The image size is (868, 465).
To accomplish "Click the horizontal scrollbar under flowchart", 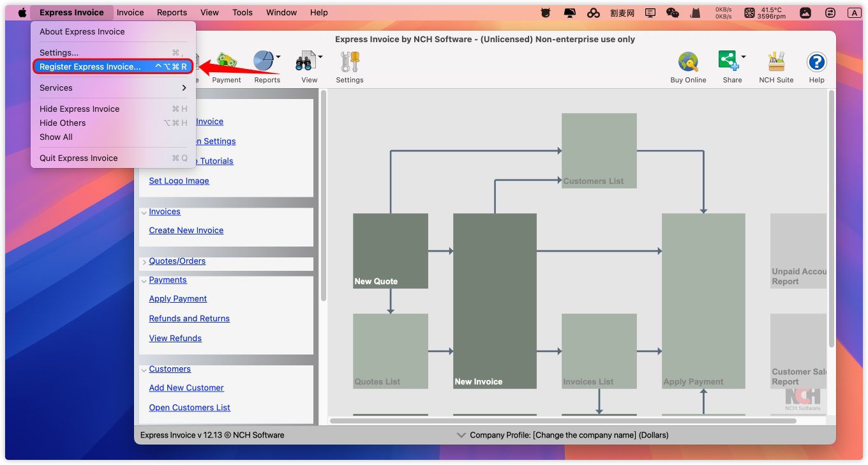I will pyautogui.click(x=563, y=421).
